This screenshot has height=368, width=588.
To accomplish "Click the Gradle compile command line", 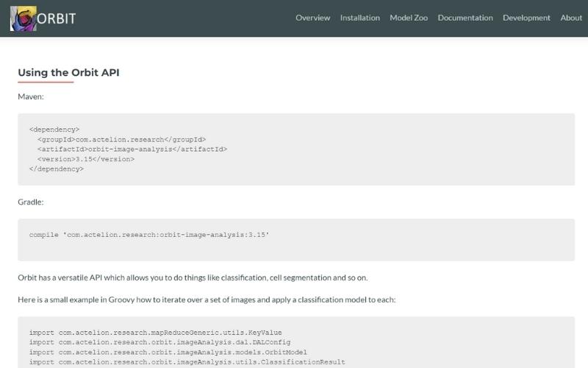I will (x=149, y=235).
